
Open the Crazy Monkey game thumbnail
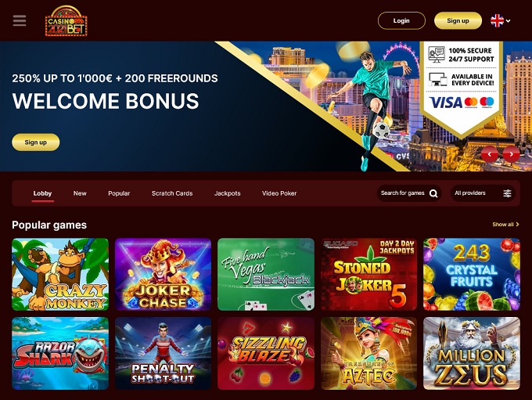click(60, 274)
